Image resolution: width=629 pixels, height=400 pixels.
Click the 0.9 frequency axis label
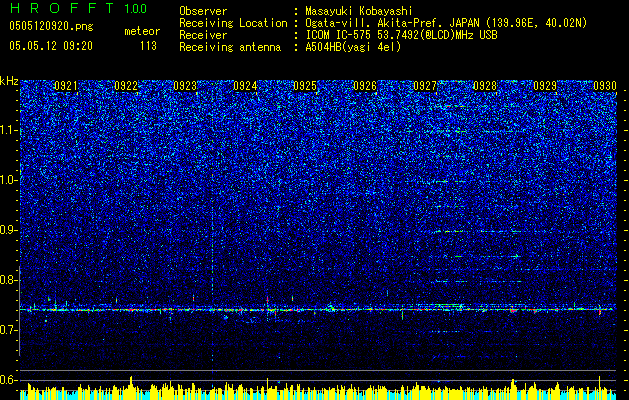click(x=8, y=230)
